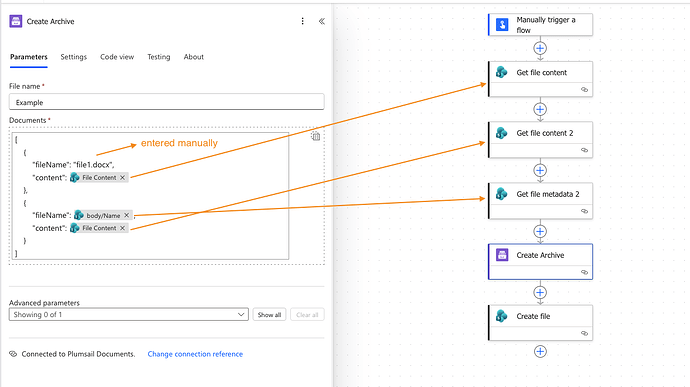Click Change connection reference link
This screenshot has height=387, width=690.
[x=195, y=354]
